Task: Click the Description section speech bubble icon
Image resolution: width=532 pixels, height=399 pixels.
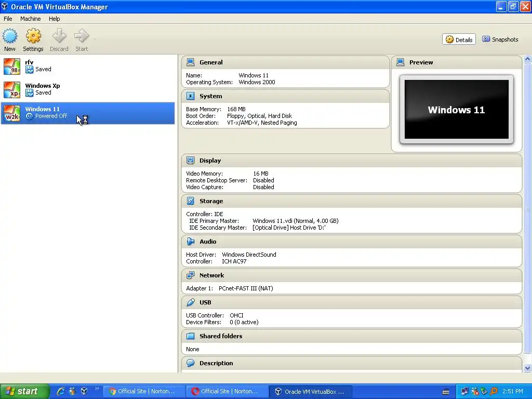Action: (x=190, y=363)
